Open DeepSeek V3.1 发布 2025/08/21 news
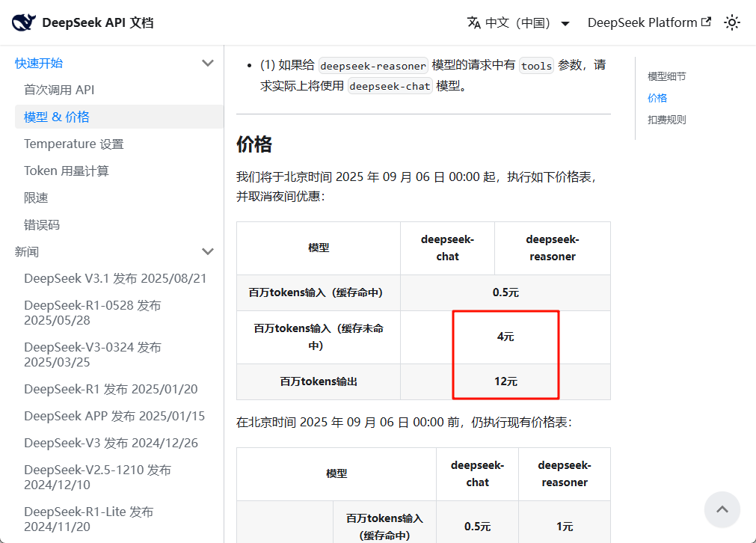Image resolution: width=756 pixels, height=543 pixels. [x=115, y=278]
